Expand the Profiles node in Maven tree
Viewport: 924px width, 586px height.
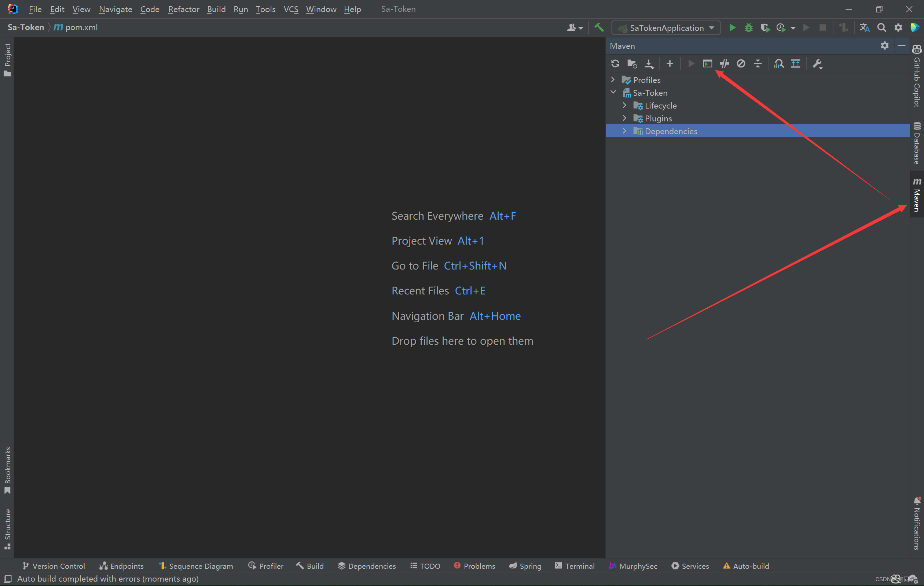click(613, 80)
